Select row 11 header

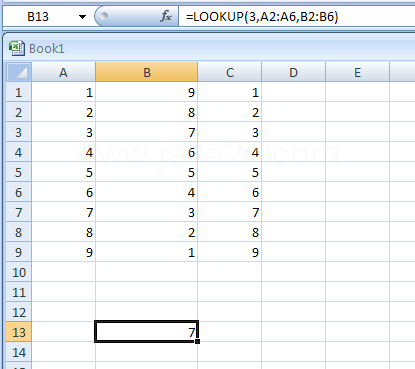(19, 292)
